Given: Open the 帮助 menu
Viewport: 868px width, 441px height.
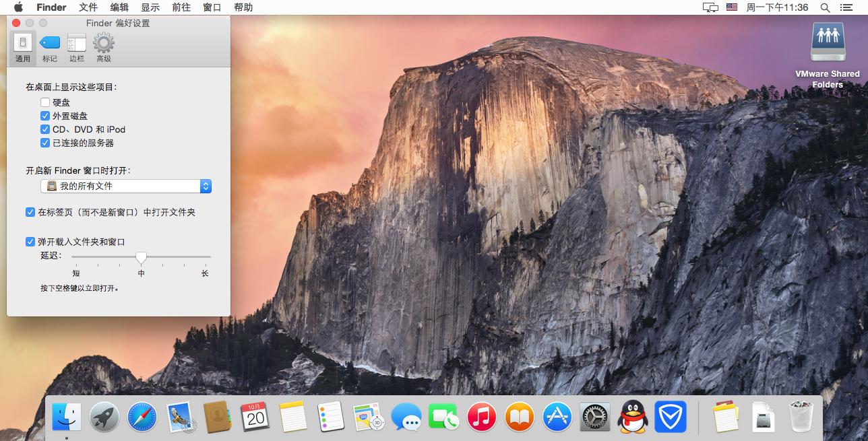Looking at the screenshot, I should tap(243, 7).
